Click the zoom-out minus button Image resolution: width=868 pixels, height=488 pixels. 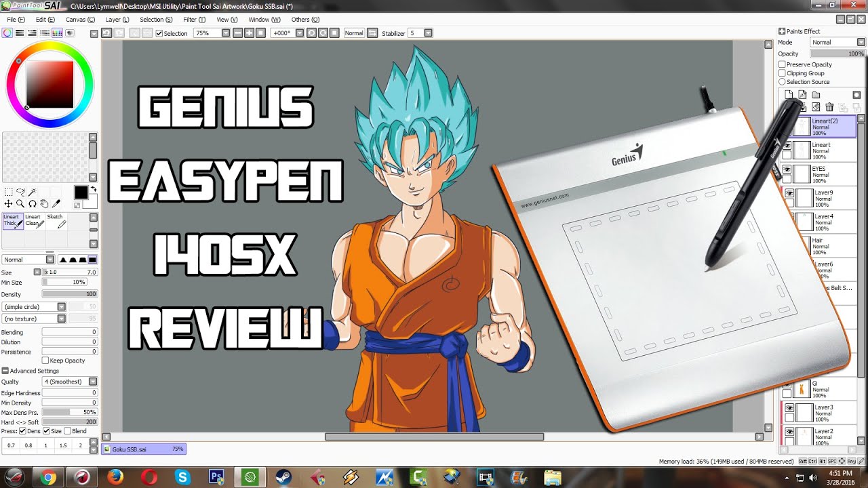[x=237, y=33]
